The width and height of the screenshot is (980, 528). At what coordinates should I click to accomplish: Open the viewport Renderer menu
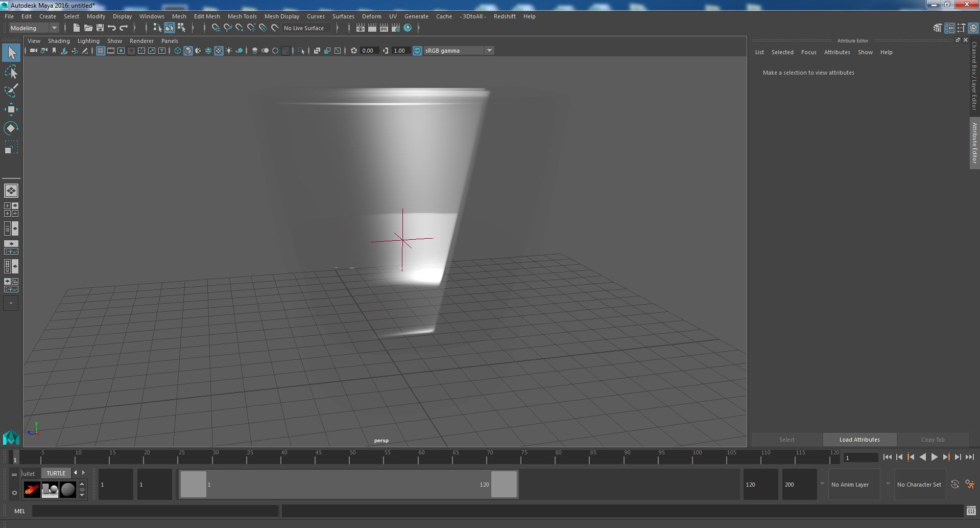click(141, 41)
